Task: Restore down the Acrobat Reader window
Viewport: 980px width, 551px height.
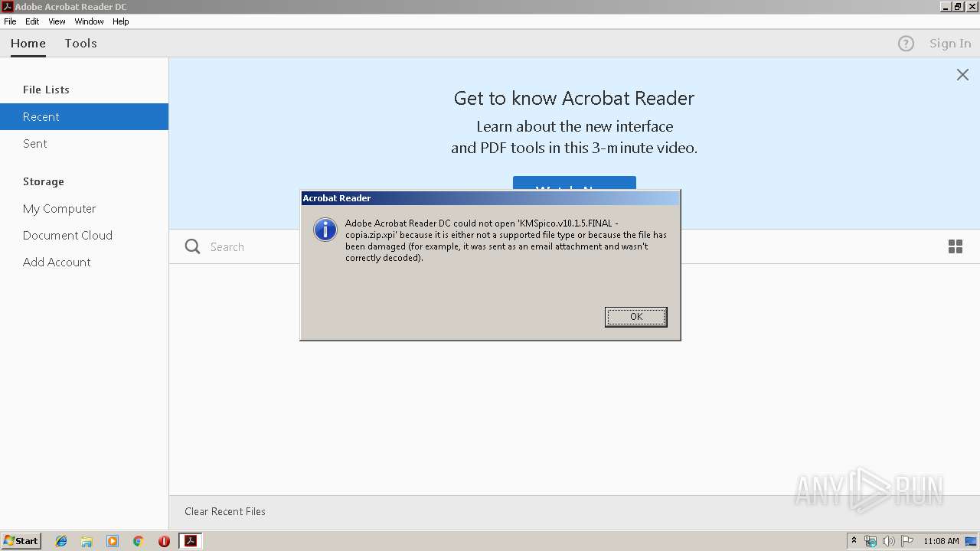Action: 958,6
